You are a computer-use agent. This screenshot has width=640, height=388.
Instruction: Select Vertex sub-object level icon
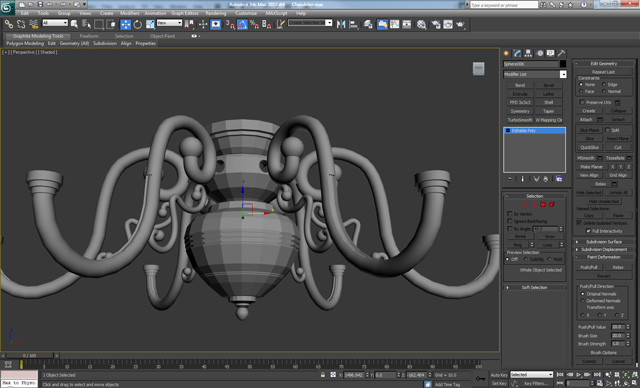516,204
